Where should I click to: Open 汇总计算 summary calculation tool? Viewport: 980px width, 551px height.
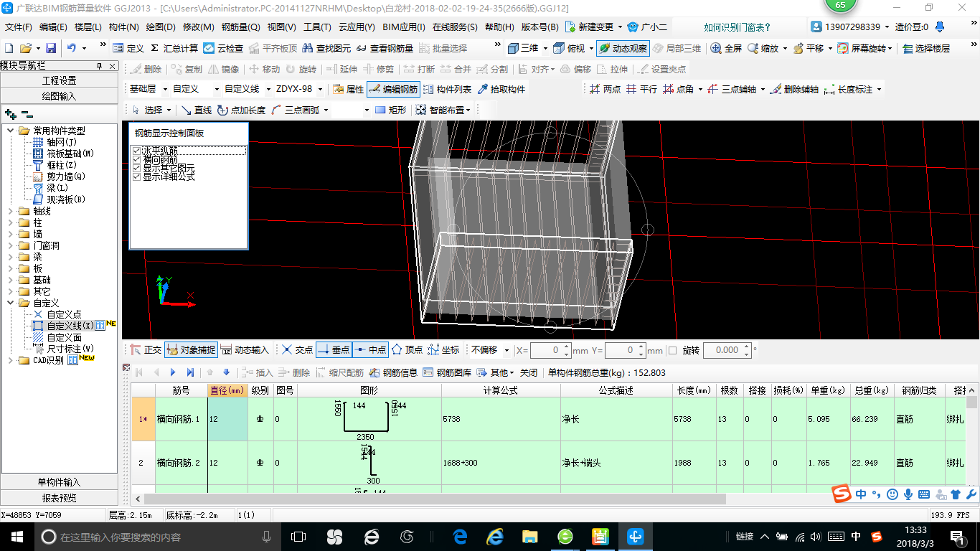coord(174,48)
